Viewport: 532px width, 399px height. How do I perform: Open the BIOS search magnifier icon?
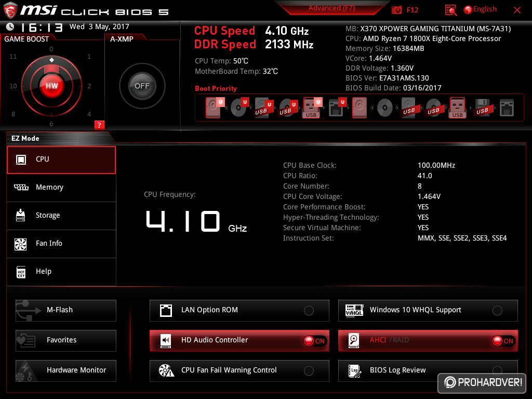tap(450, 10)
